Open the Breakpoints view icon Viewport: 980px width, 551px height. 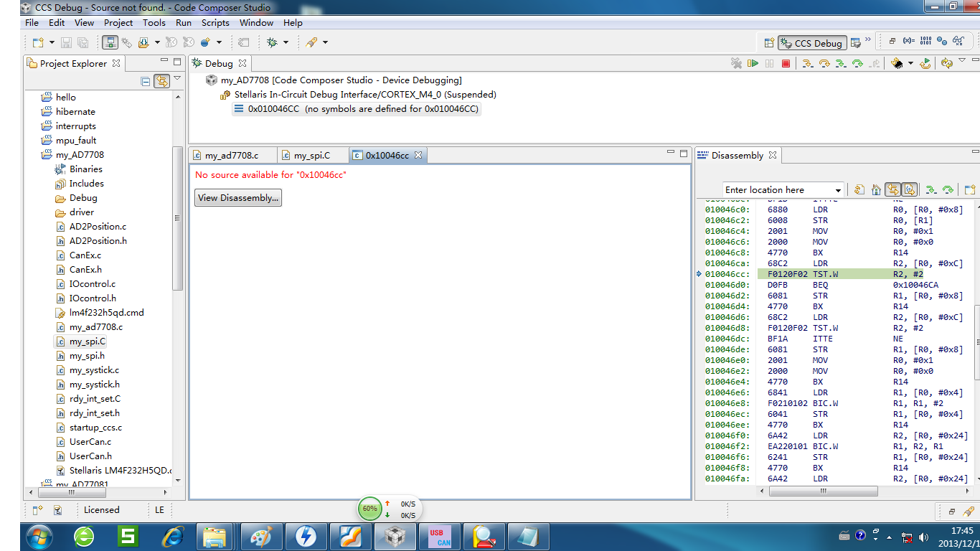[x=942, y=42]
